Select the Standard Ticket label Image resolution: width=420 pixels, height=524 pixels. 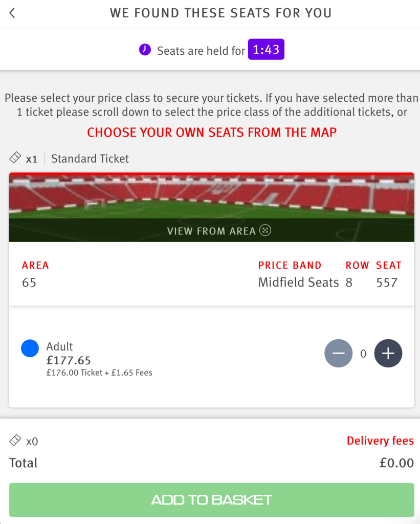[90, 159]
